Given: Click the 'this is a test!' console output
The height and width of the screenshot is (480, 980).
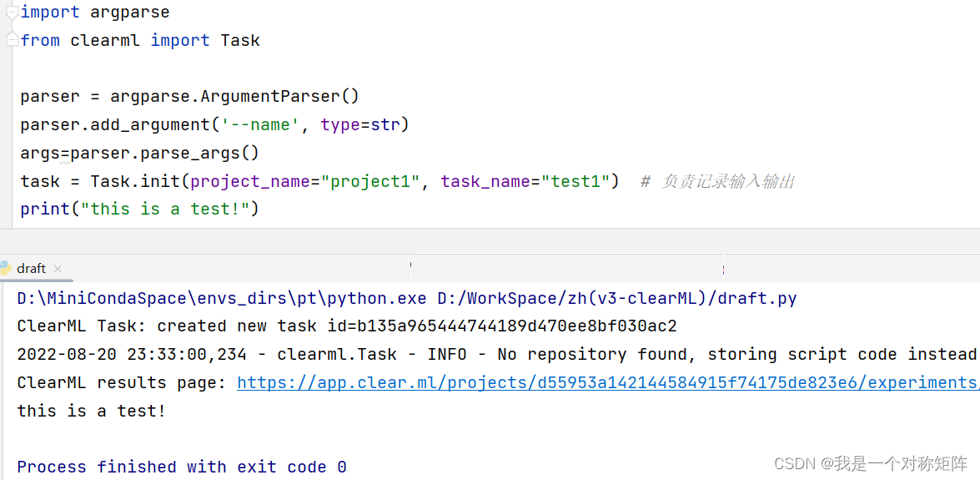Looking at the screenshot, I should pyautogui.click(x=92, y=411).
